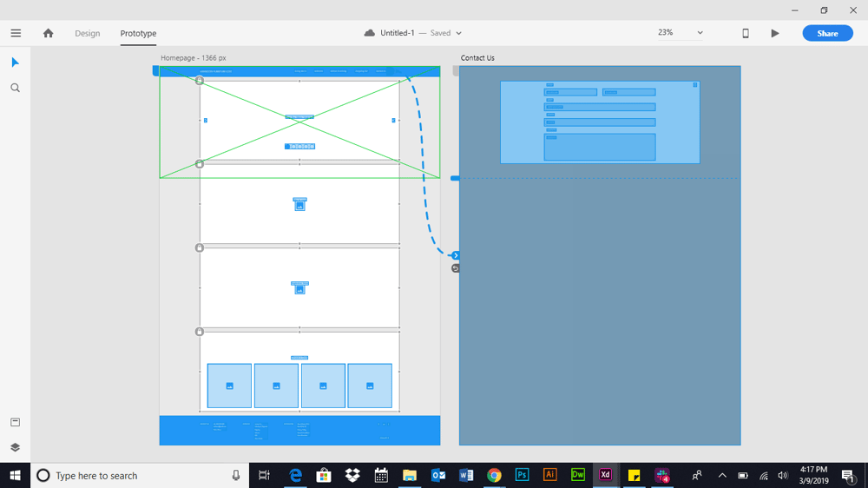The image size is (868, 488).
Task: Click the Adobe XD taskbar icon
Action: click(x=606, y=475)
